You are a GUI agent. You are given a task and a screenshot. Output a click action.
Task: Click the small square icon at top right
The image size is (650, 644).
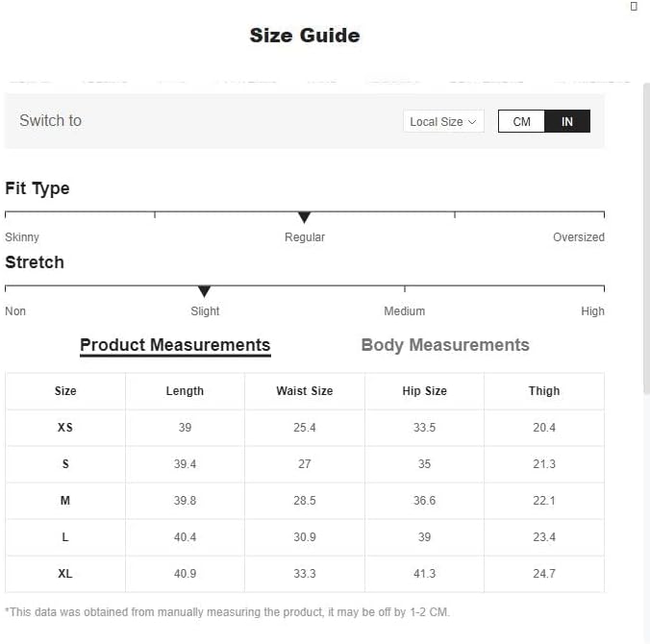[634, 6]
